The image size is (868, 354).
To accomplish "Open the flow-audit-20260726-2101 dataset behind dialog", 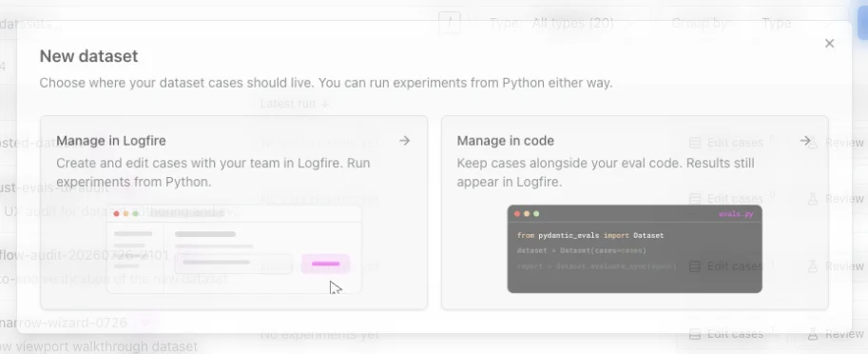I will [85, 255].
